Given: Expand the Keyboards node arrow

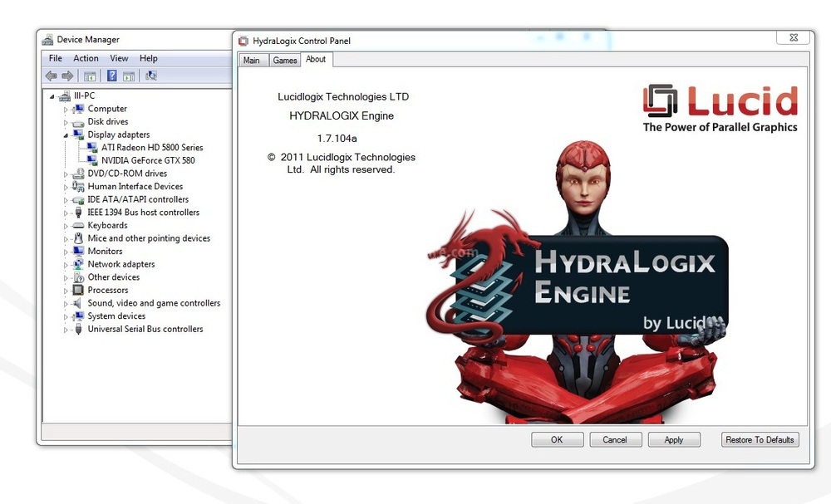Looking at the screenshot, I should click(66, 226).
